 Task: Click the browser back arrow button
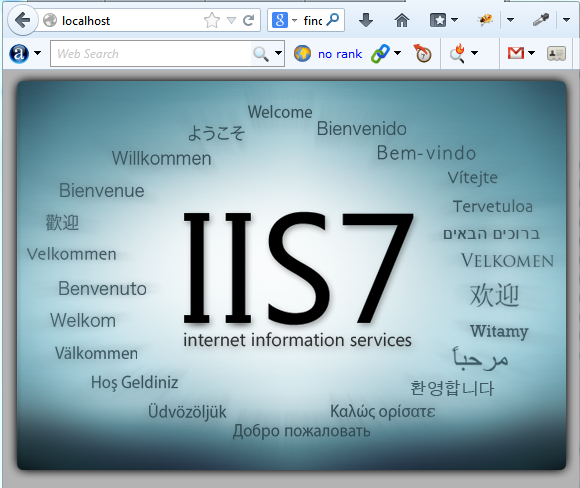click(x=23, y=20)
